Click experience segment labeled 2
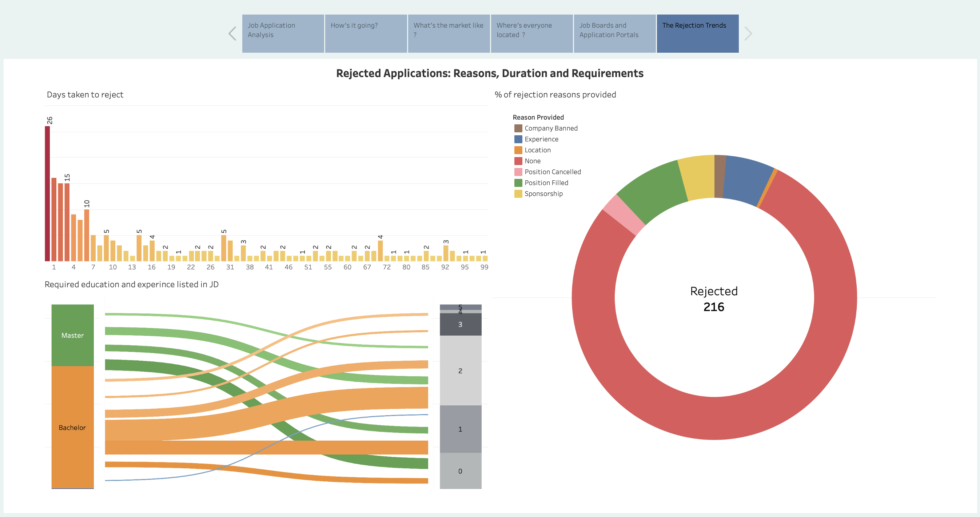 point(460,370)
